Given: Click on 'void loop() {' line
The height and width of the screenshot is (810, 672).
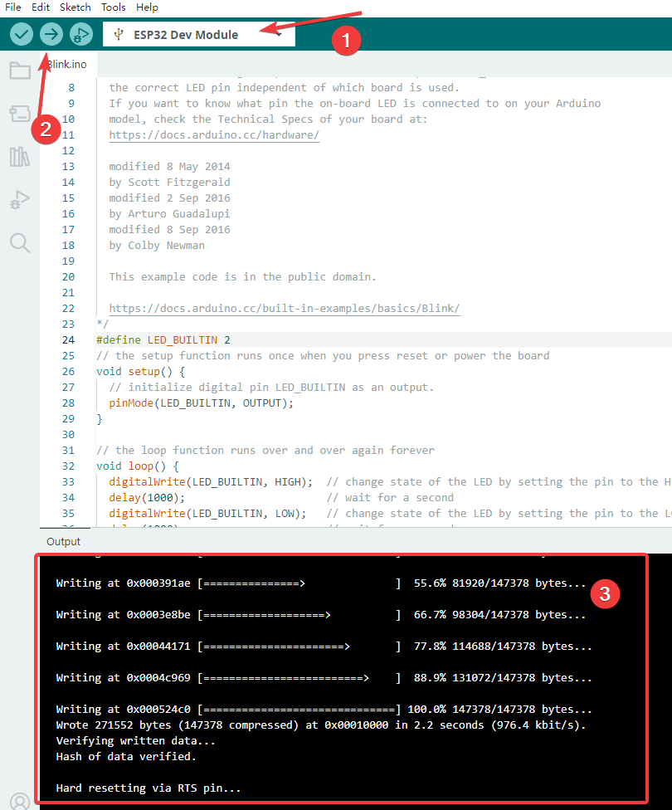Looking at the screenshot, I should click(138, 466).
